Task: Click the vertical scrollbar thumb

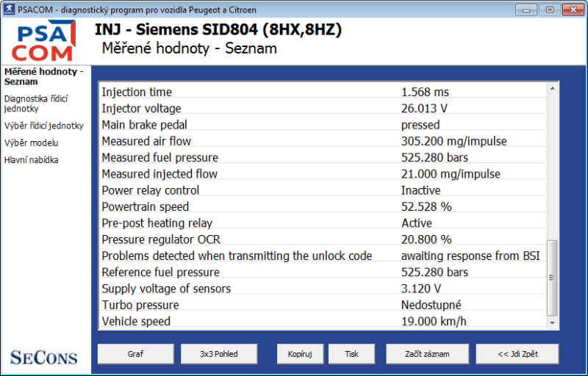Action: point(553,275)
